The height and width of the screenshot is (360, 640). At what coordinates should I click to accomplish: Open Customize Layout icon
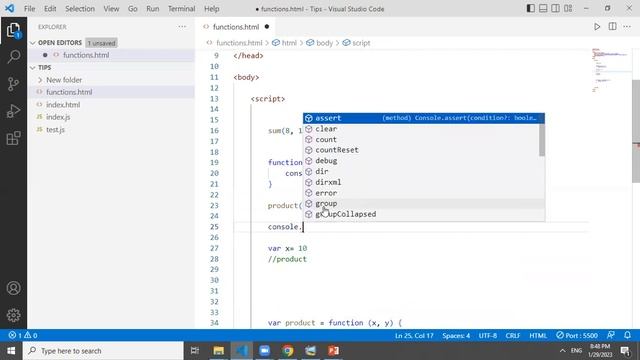click(x=568, y=9)
